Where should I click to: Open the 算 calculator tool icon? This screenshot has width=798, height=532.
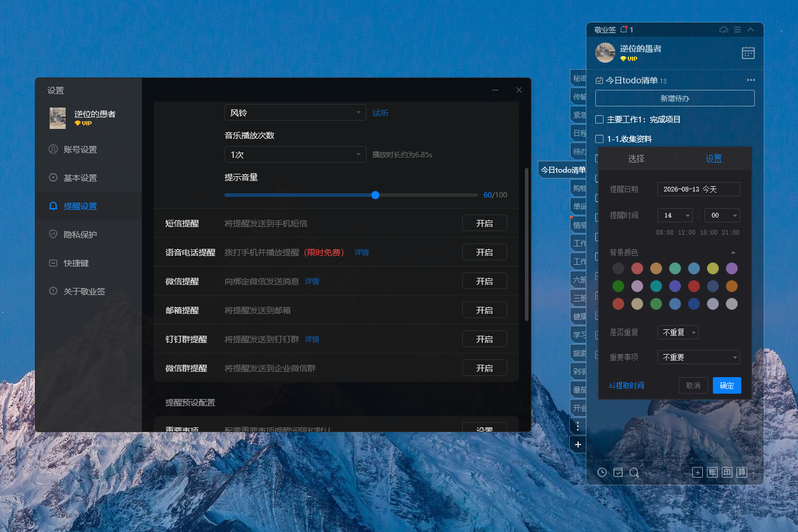(742, 472)
